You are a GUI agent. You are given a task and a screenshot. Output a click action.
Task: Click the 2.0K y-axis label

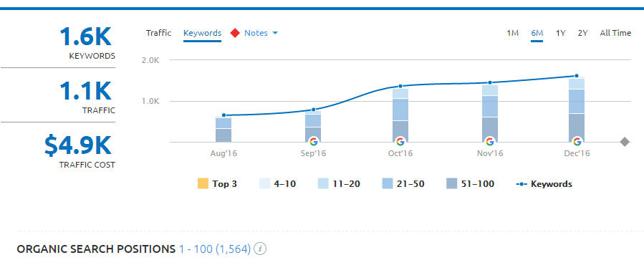150,60
